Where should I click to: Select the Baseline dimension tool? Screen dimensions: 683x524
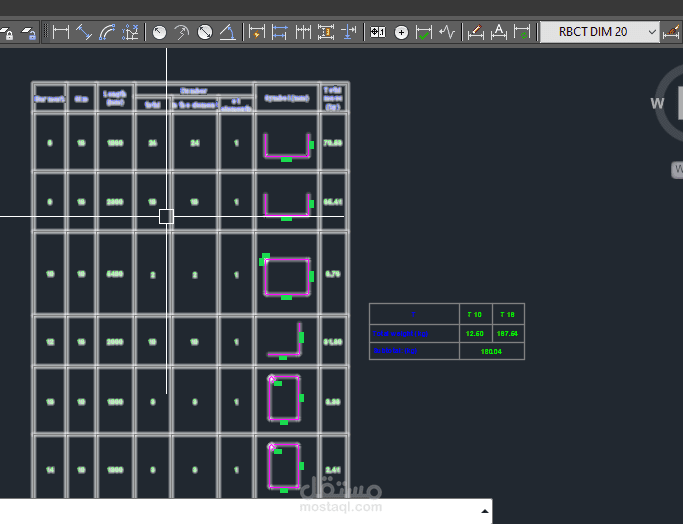(x=280, y=32)
